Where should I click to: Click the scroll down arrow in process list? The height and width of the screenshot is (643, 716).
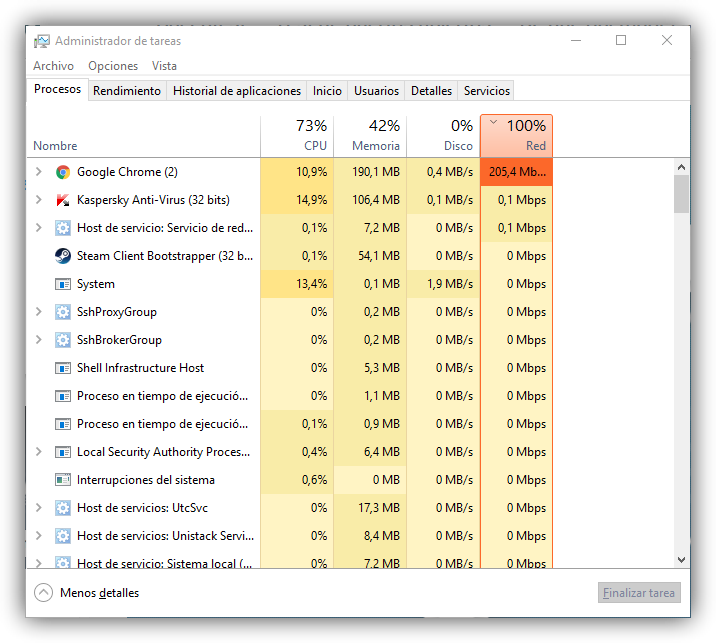point(681,561)
